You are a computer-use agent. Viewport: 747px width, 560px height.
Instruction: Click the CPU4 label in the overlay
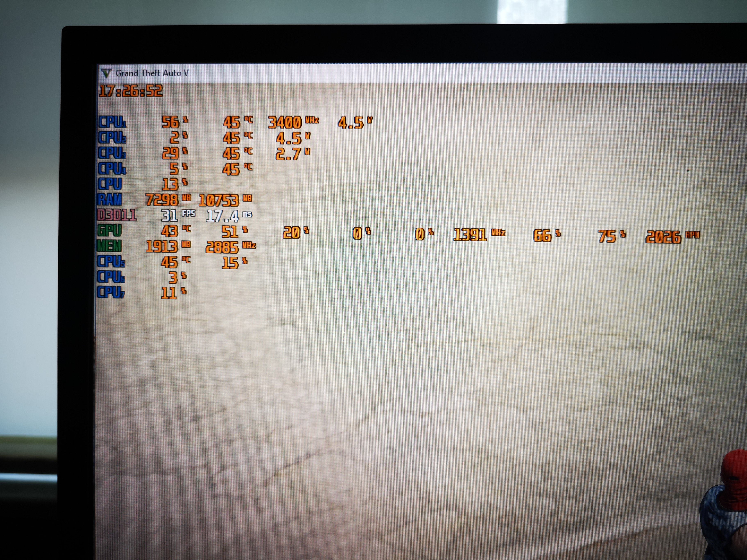[x=112, y=168]
